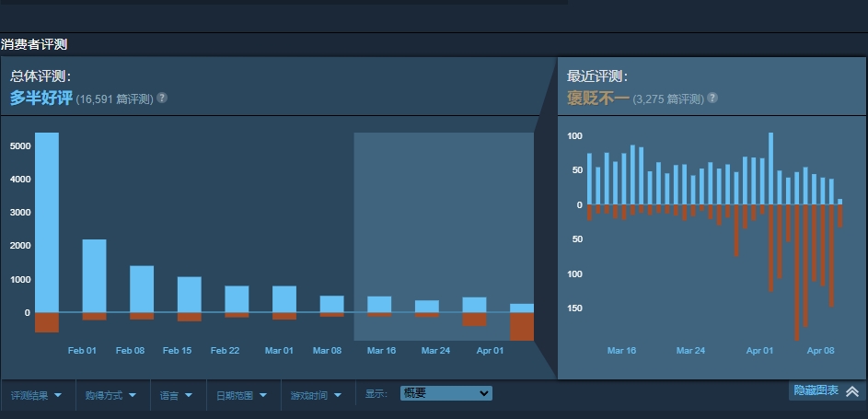Expand the 游戏时间 filter menu
This screenshot has width=868, height=419.
pyautogui.click(x=317, y=395)
